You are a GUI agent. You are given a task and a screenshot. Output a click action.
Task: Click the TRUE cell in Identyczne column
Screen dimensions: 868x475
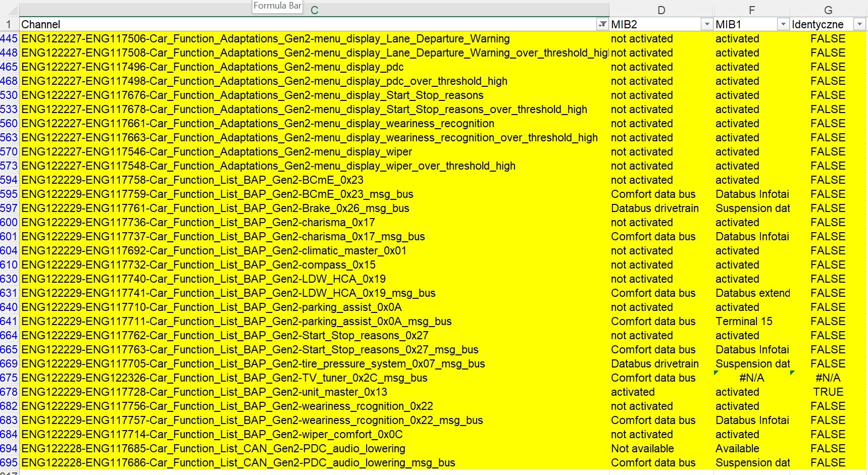coord(828,392)
